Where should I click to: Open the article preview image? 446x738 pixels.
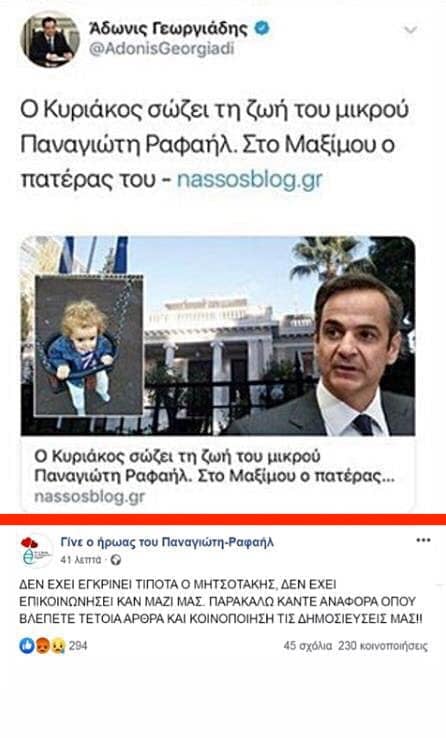point(217,336)
